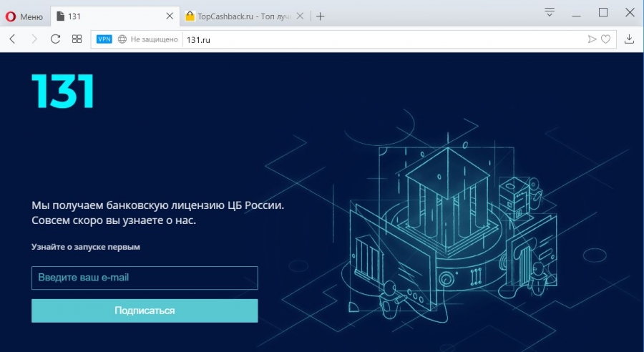Close the Opera window
Viewport: 644px width, 352px height.
pos(630,12)
